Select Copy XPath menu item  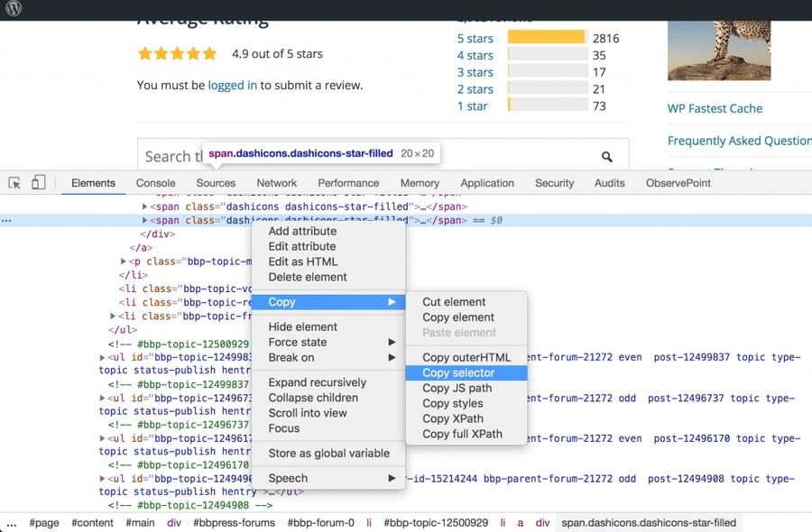(x=452, y=418)
